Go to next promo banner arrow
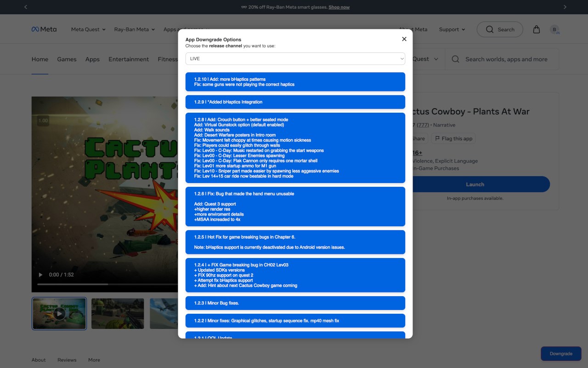This screenshot has width=588, height=368. (x=565, y=7)
